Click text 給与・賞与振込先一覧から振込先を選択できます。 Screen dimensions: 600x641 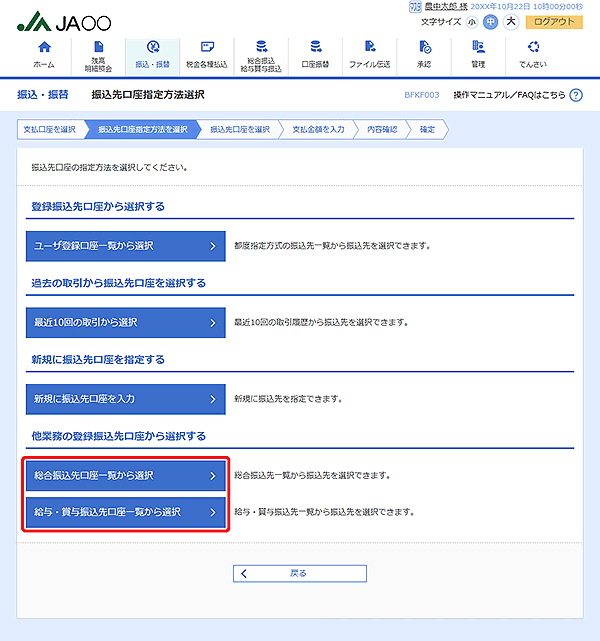(x=324, y=512)
